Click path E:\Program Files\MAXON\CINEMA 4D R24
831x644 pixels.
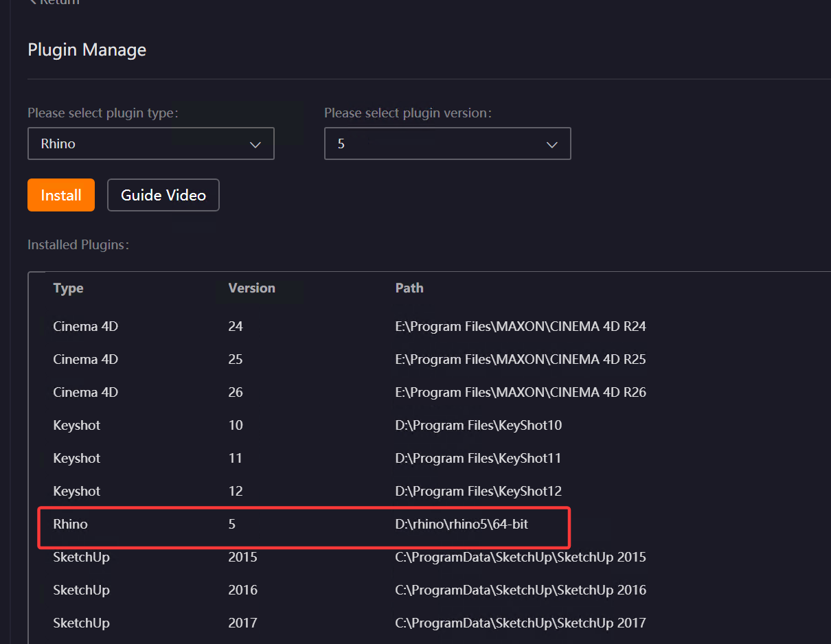(521, 326)
